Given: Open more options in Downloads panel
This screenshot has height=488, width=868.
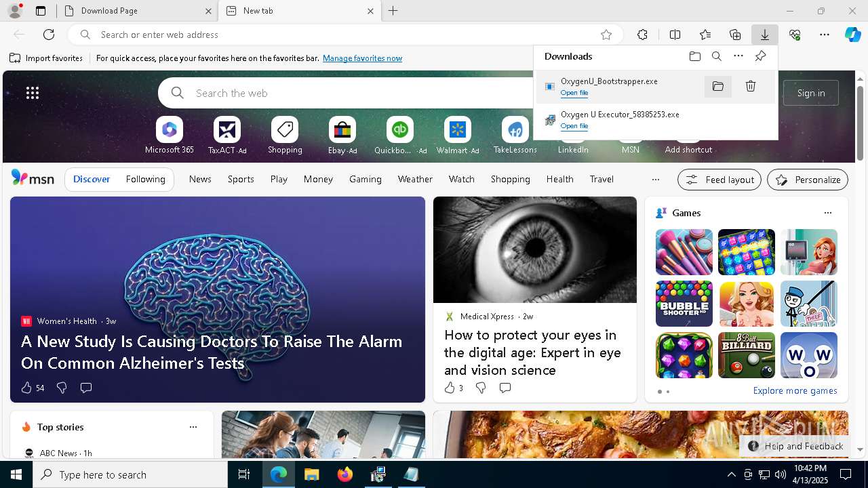Looking at the screenshot, I should [x=738, y=56].
